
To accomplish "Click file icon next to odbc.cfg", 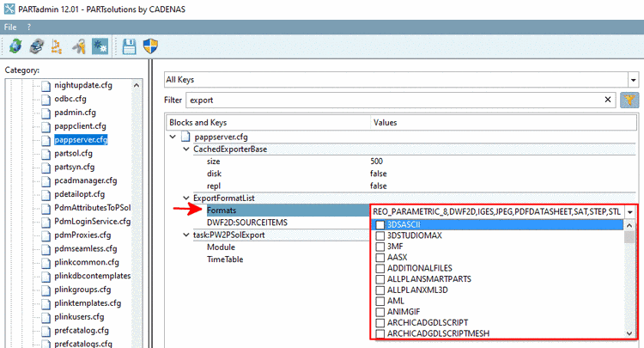I will tap(46, 99).
